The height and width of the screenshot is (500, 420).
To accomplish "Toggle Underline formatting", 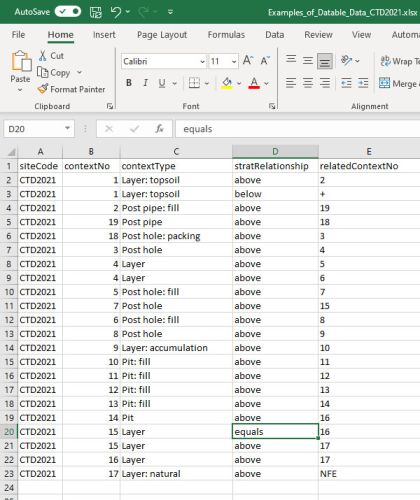I will 162,83.
